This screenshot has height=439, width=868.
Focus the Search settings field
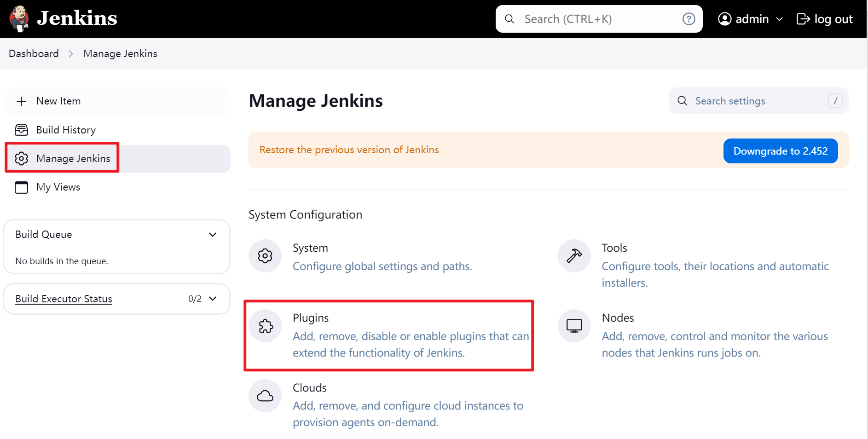point(758,101)
